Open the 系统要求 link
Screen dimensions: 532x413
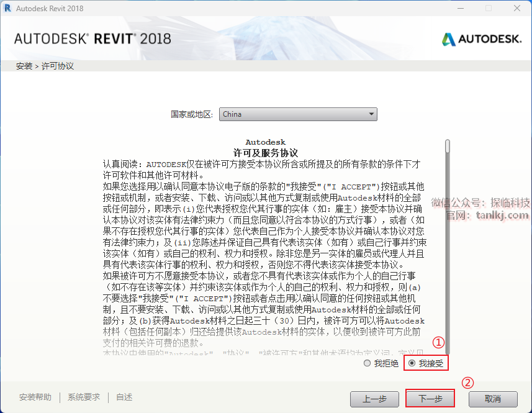click(84, 397)
